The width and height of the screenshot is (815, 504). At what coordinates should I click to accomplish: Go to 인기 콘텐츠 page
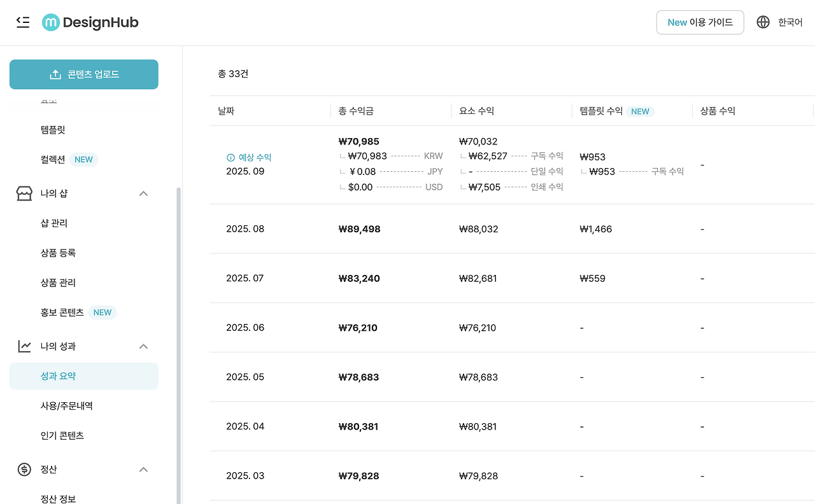click(62, 436)
